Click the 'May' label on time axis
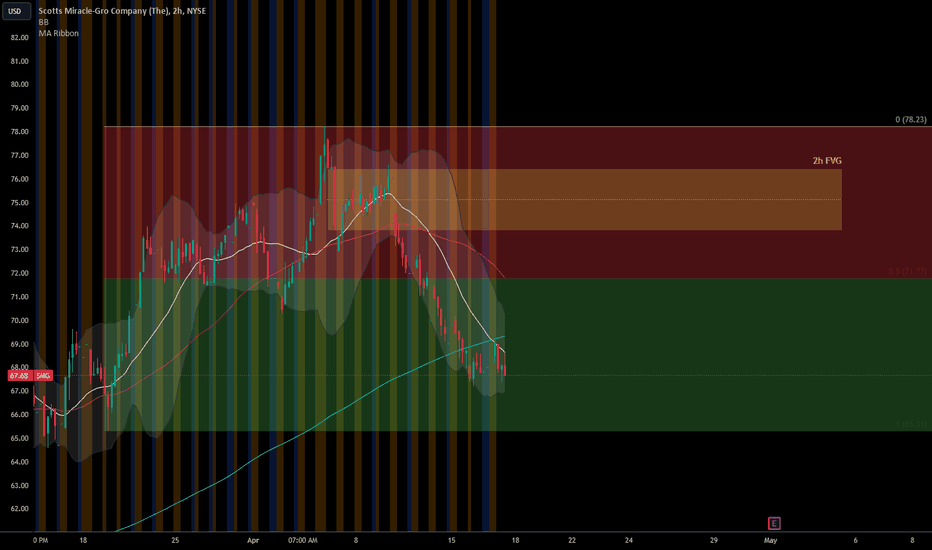 pos(770,540)
